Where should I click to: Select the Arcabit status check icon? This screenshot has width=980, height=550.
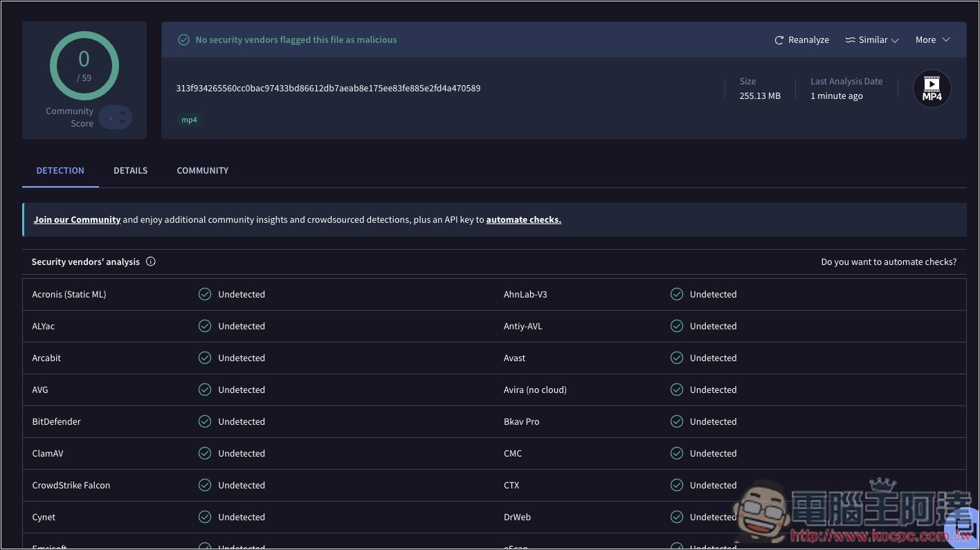(x=205, y=358)
